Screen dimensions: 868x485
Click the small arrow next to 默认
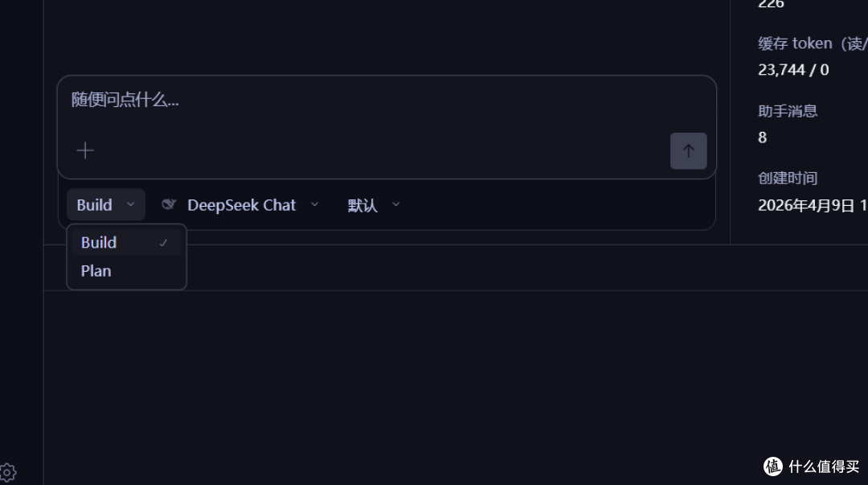pos(395,204)
